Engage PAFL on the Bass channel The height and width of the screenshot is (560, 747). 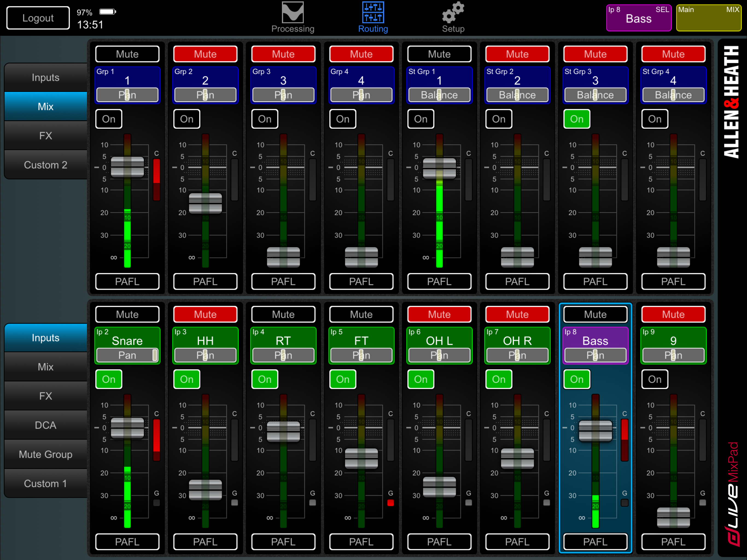click(595, 542)
